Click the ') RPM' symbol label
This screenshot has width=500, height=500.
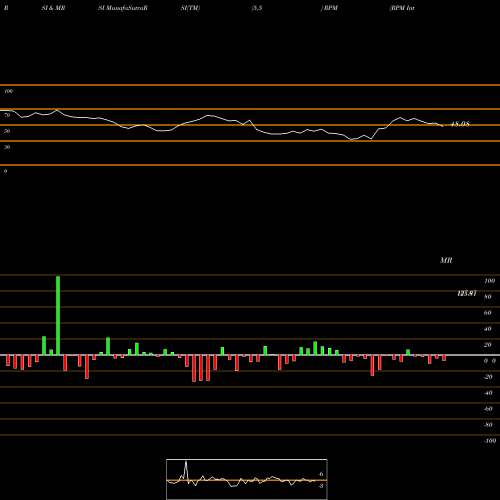click(329, 8)
